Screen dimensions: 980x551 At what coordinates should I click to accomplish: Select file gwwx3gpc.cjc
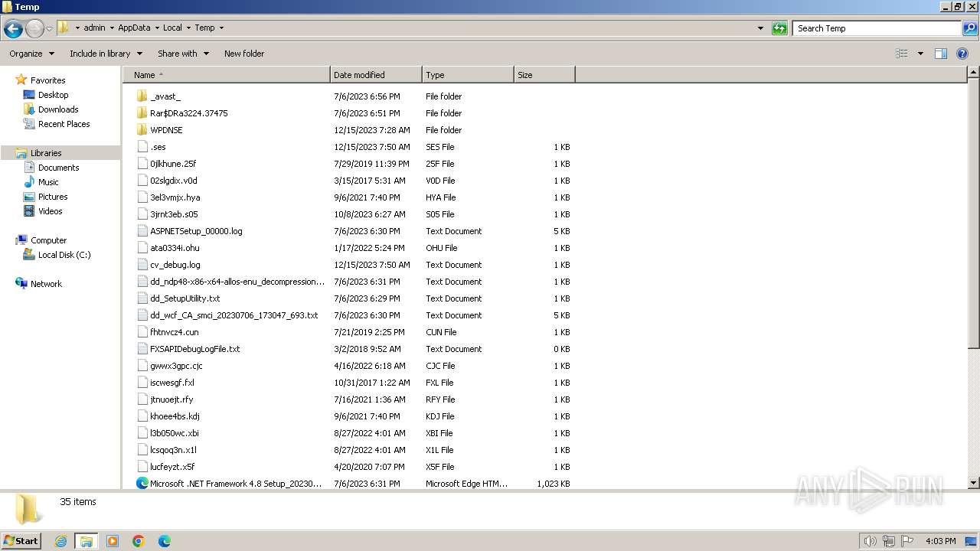click(176, 366)
